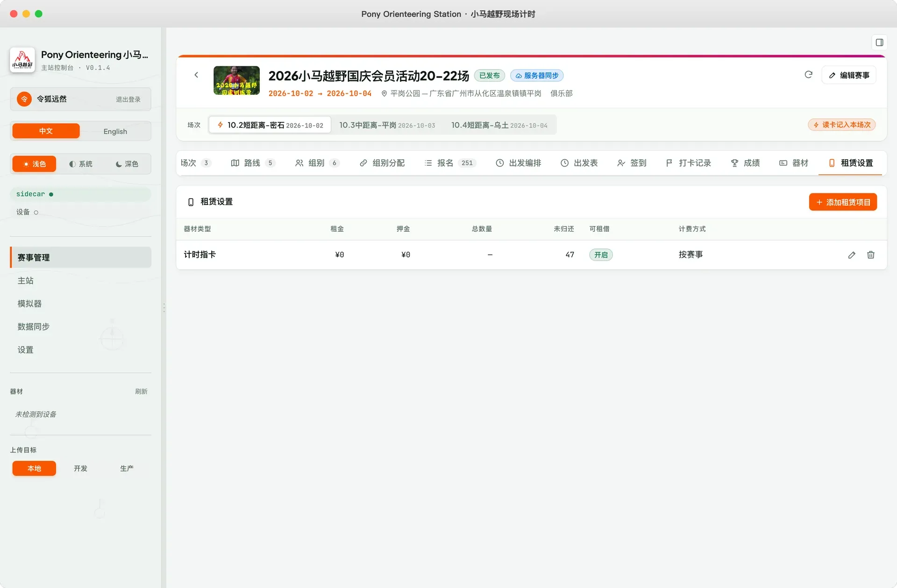Select the 10.4短距离-乌土 session
This screenshot has width=897, height=588.
coord(499,125)
